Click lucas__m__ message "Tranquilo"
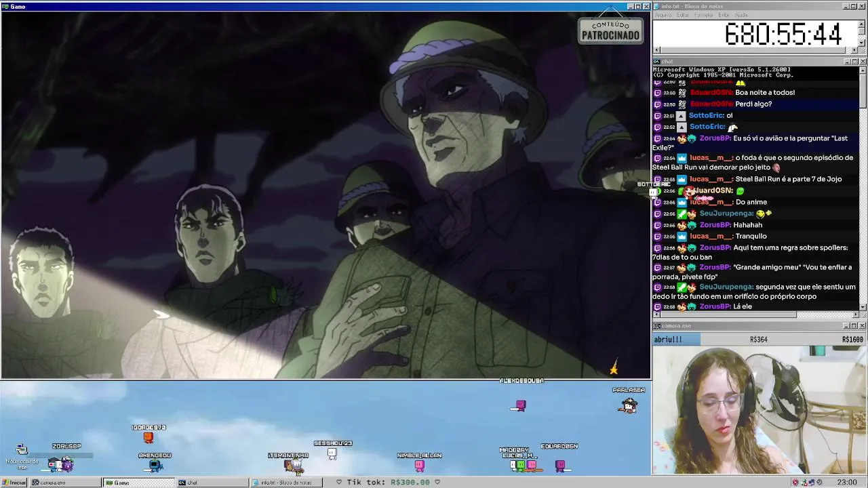 751,237
